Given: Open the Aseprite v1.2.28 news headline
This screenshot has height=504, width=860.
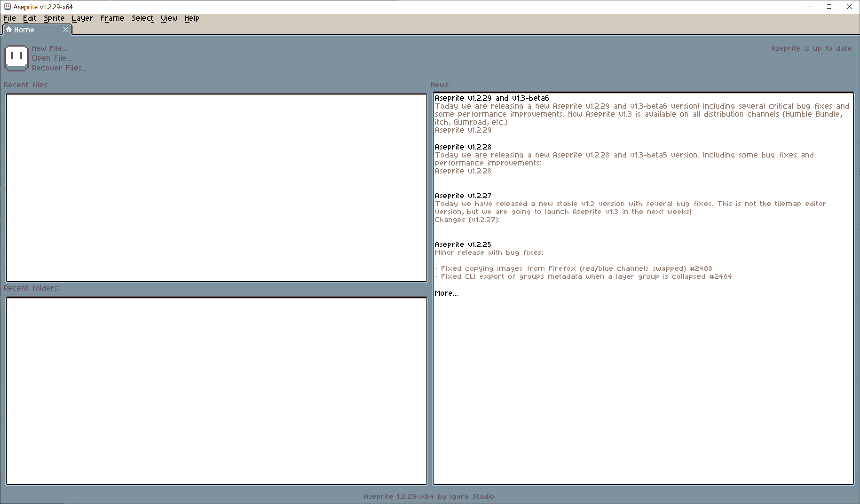Looking at the screenshot, I should click(463, 147).
